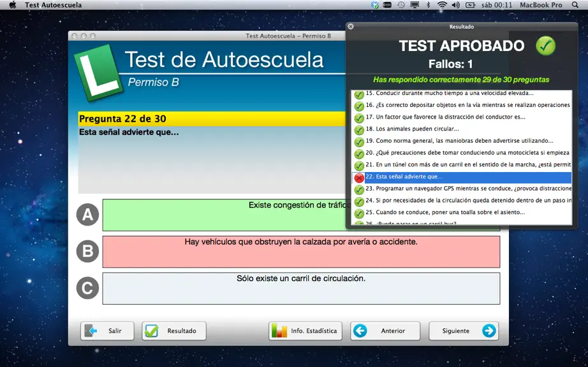588x367 pixels.
Task: Click the Bluetooth menu bar icon
Action: (429, 5)
